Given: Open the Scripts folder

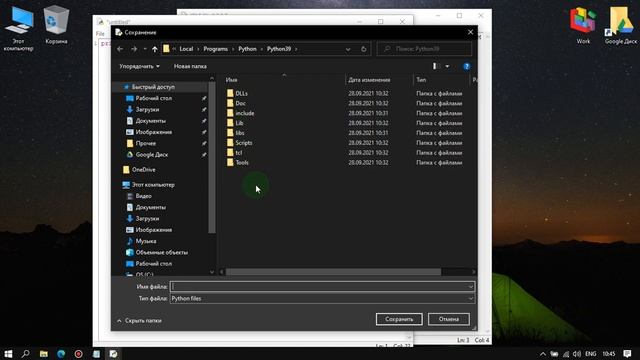Looking at the screenshot, I should pyautogui.click(x=244, y=142).
